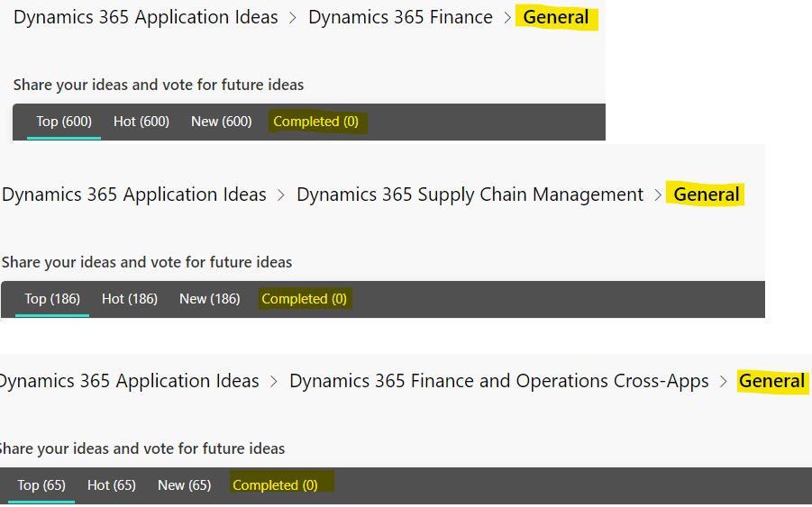Screen dimensions: 812x507
Task: Click Dynamics 365 Application Ideas above Top (600)
Action: point(145,17)
